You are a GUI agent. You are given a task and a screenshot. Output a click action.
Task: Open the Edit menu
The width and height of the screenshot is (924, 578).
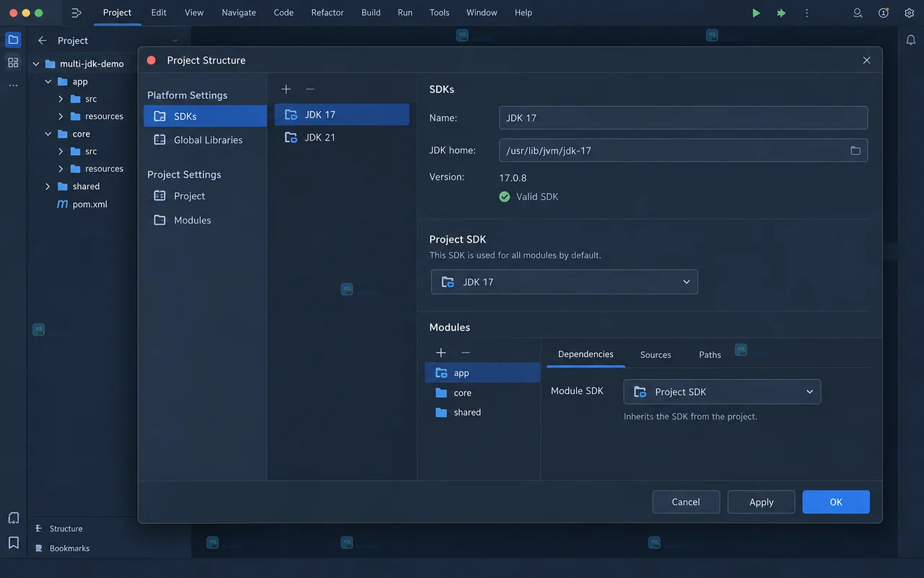tap(159, 12)
